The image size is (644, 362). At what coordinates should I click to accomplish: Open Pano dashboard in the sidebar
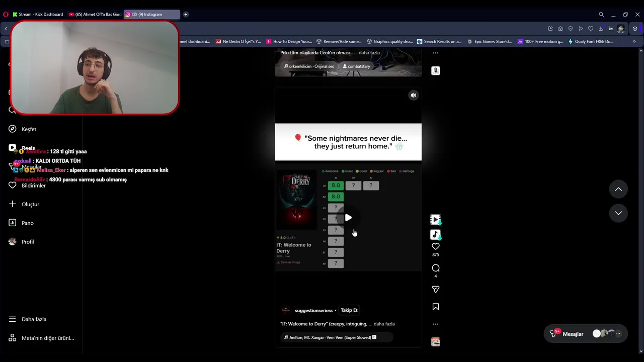point(28,223)
